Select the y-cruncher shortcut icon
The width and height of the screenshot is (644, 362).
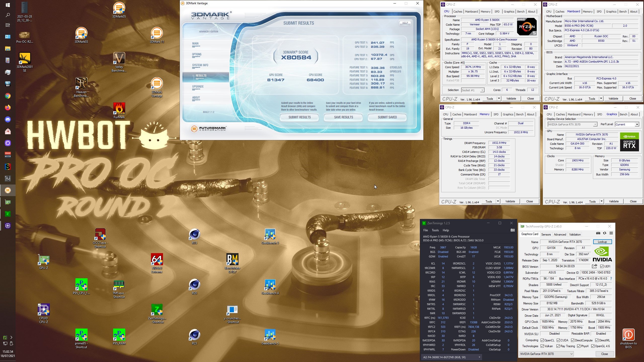tap(232, 313)
